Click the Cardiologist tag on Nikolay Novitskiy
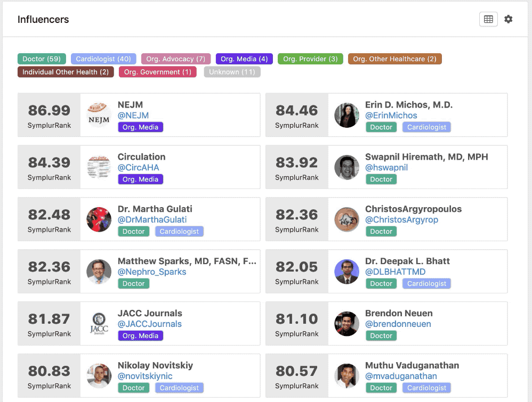The width and height of the screenshot is (532, 402). click(180, 388)
